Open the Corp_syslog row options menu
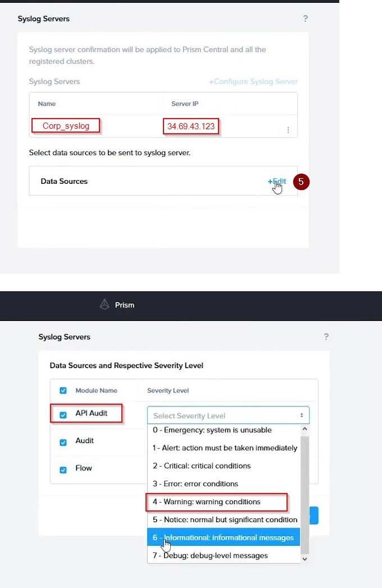Image resolution: width=382 pixels, height=588 pixels. point(288,130)
